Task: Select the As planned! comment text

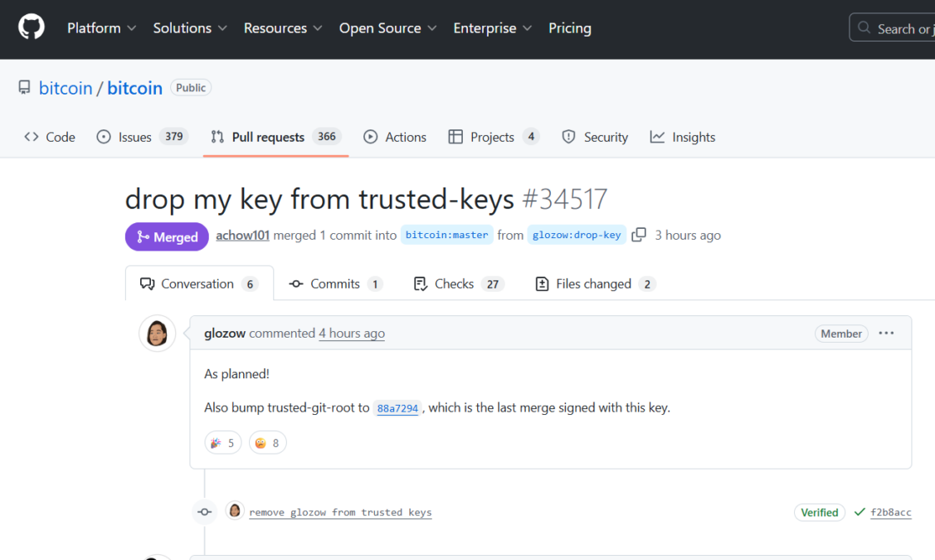Action: coord(236,374)
